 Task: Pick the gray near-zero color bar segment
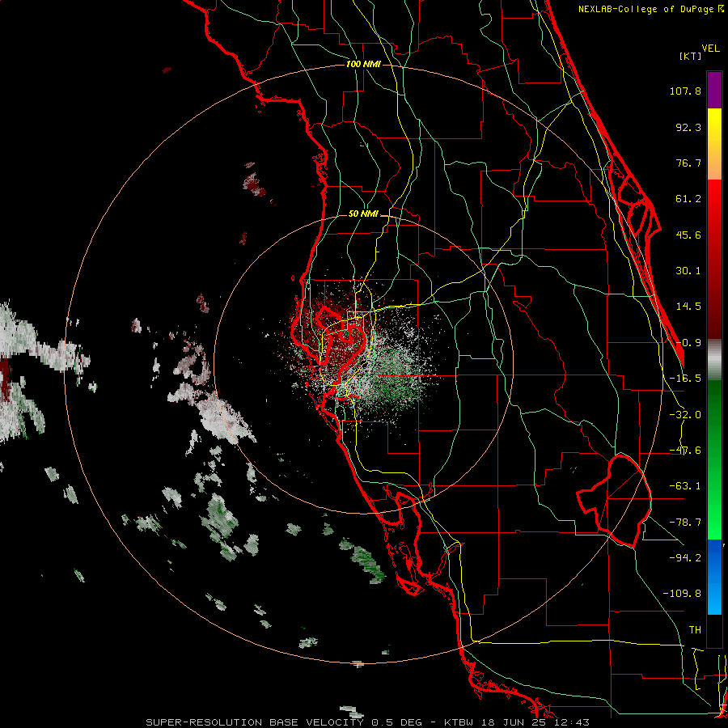(x=714, y=360)
